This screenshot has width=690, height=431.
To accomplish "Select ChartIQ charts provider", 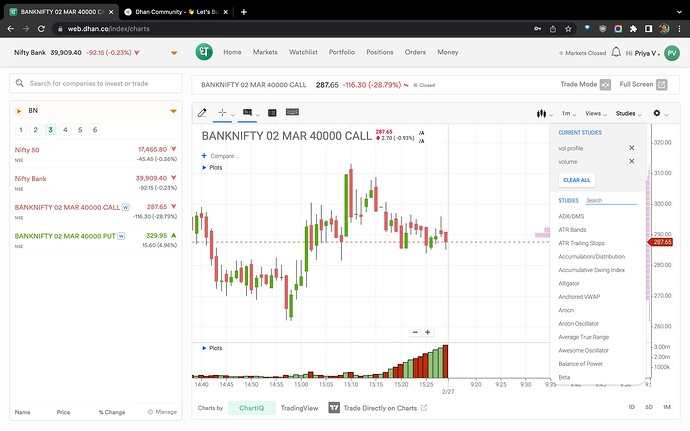I will click(x=252, y=408).
